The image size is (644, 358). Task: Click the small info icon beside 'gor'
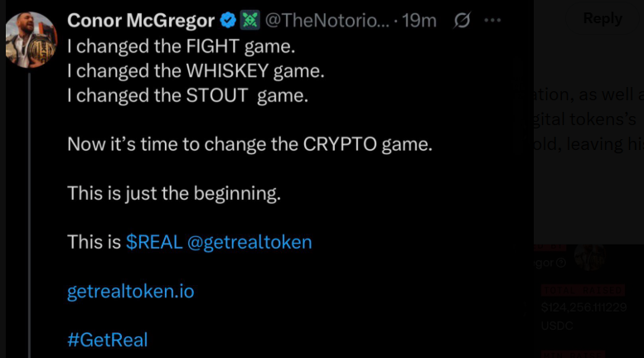click(x=562, y=263)
